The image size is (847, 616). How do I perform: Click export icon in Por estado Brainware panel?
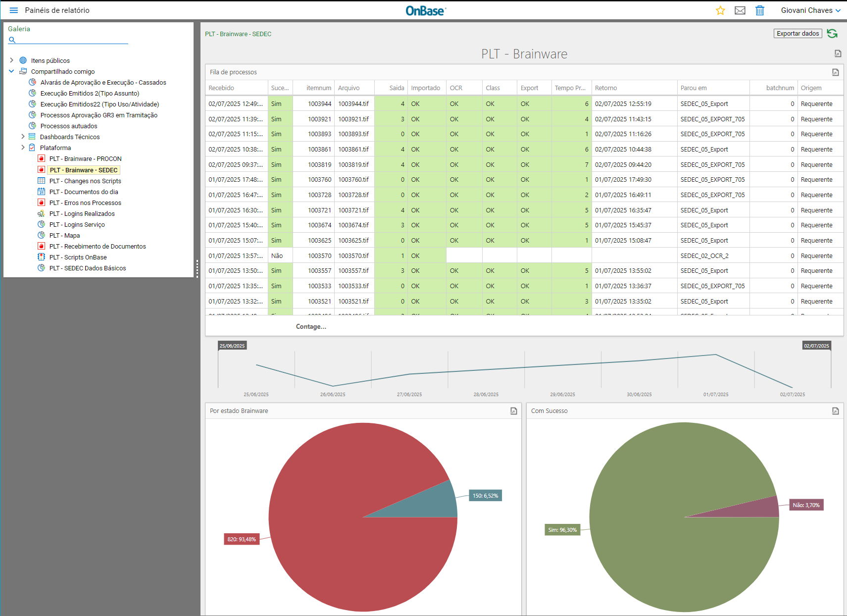coord(514,411)
